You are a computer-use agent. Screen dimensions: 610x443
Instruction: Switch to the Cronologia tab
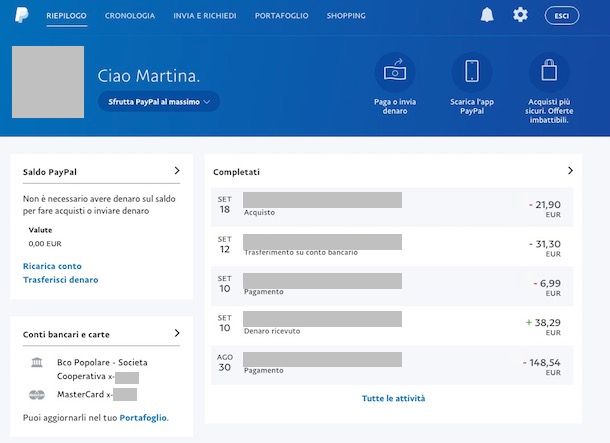click(130, 16)
